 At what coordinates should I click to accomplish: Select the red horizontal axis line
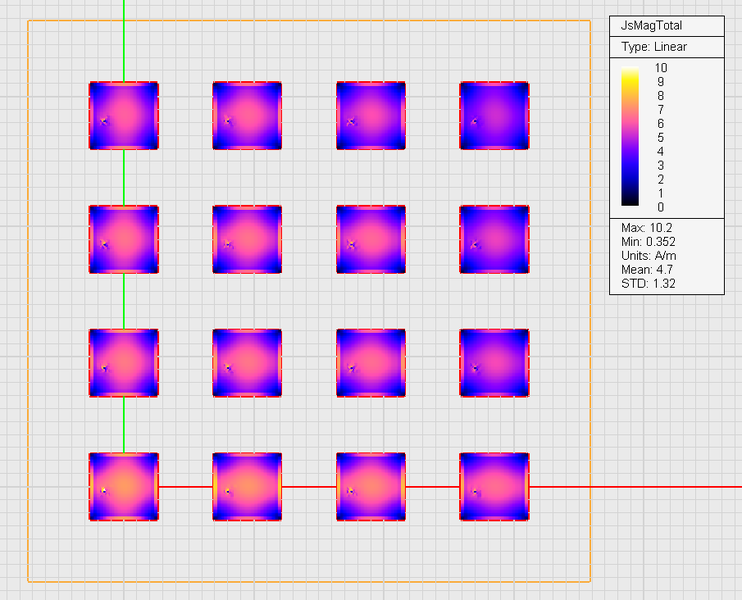pyautogui.click(x=640, y=487)
